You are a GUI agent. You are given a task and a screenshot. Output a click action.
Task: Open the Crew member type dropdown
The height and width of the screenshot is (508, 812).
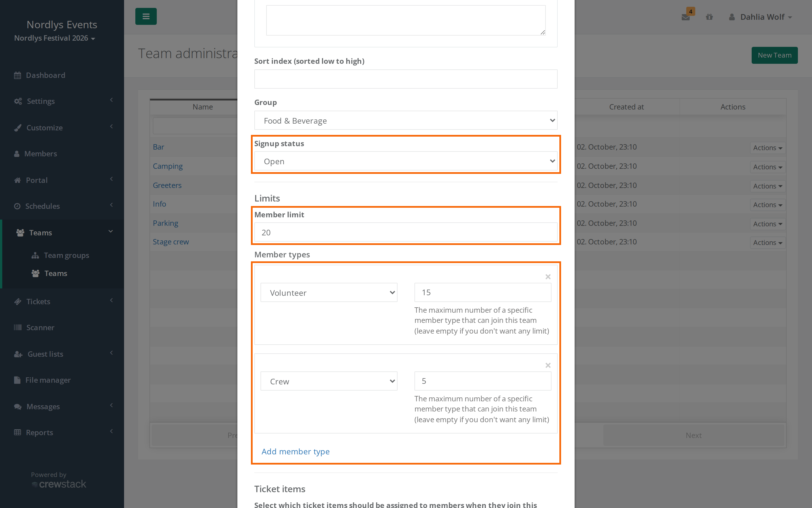pos(329,381)
